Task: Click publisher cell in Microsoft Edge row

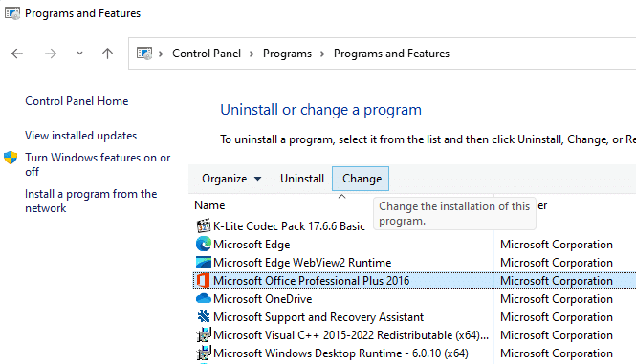Action: (x=557, y=245)
